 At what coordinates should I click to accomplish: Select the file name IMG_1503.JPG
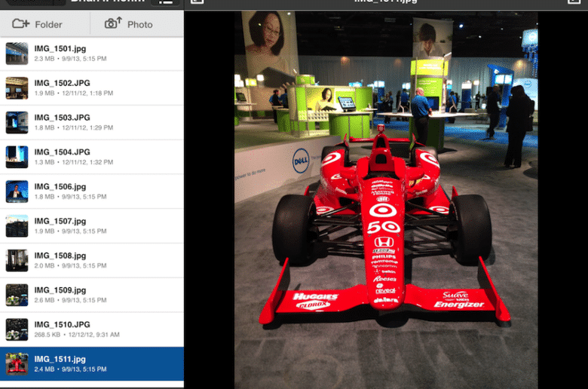(x=63, y=118)
